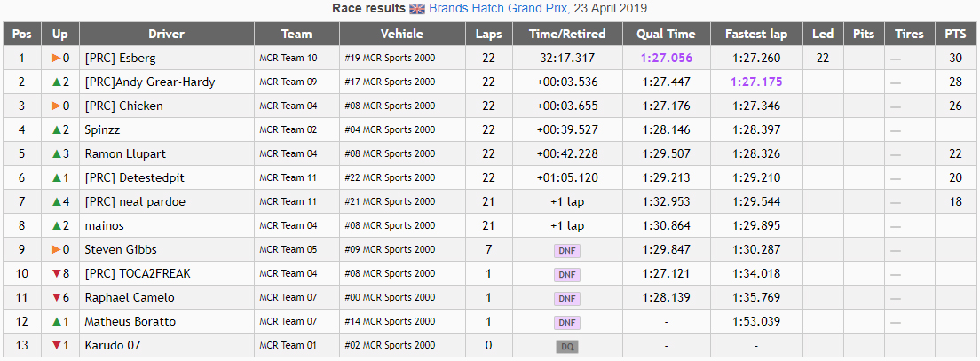Click the orange arrow in Steven Gibbs row
This screenshot has width=980, height=361.
coord(56,250)
